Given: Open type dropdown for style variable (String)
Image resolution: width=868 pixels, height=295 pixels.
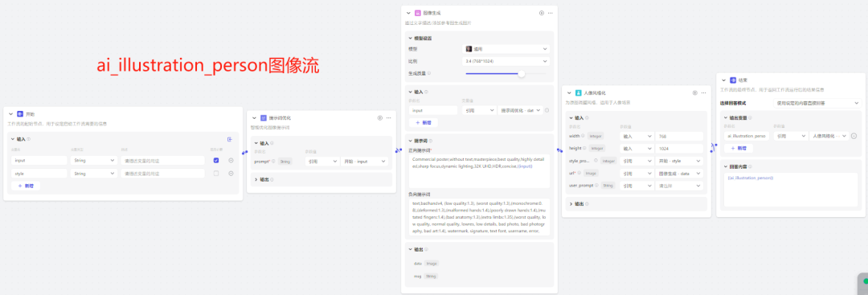Looking at the screenshot, I should [93, 174].
